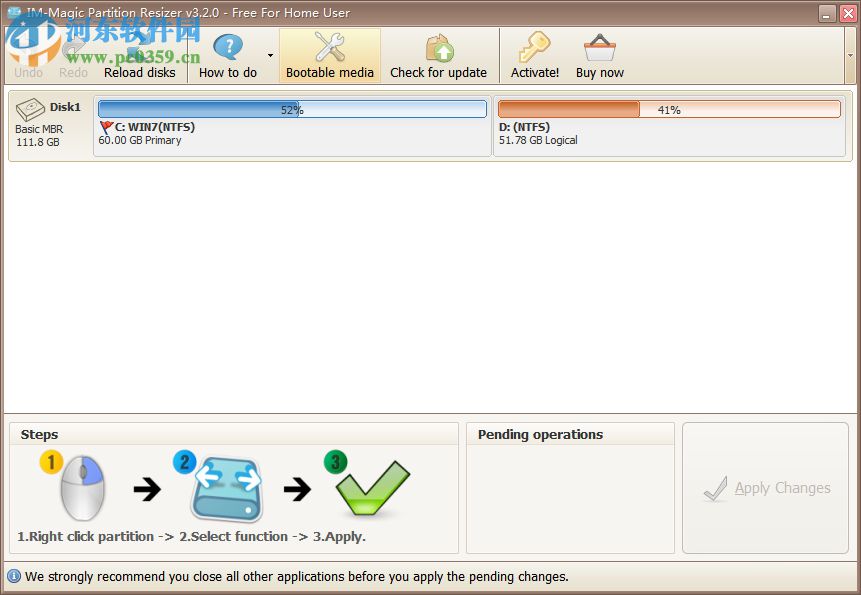Open Buy now basket icon
Screen dimensions: 861x595
(x=600, y=48)
